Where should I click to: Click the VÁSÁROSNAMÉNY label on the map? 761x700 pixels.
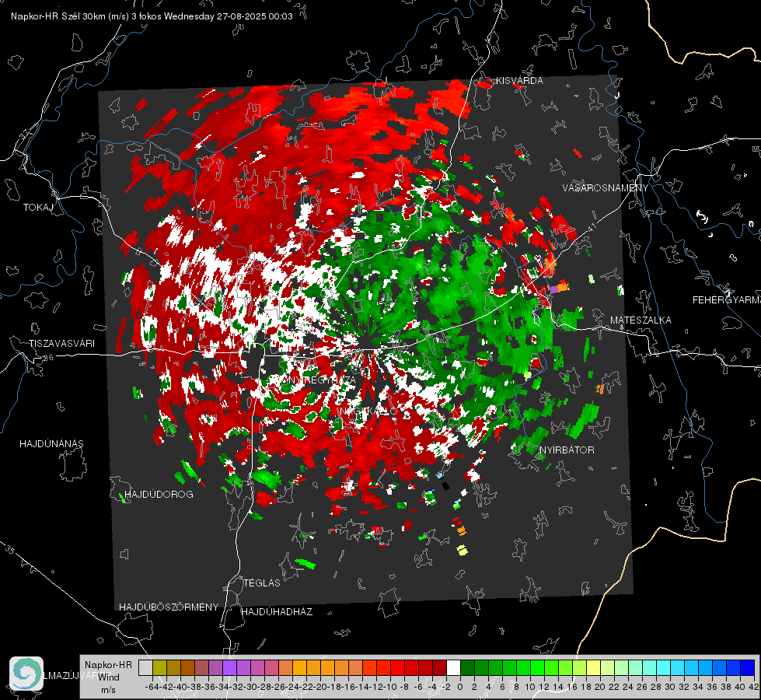click(606, 188)
